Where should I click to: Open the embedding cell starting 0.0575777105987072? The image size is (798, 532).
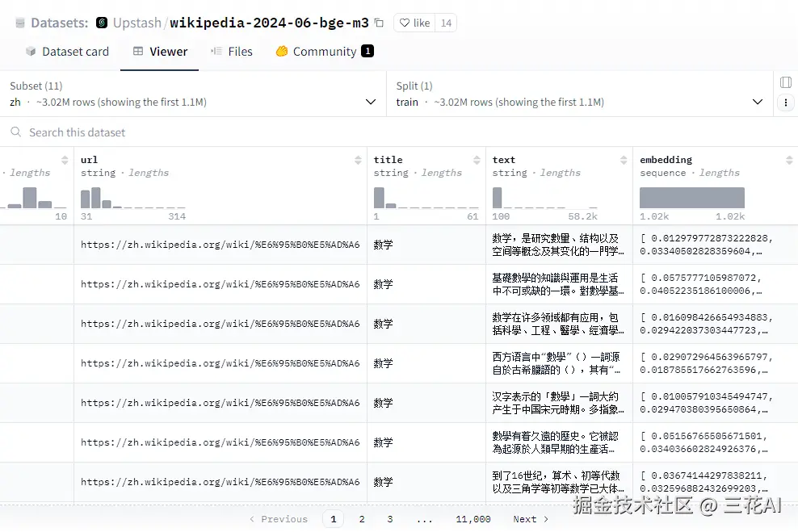pos(715,284)
